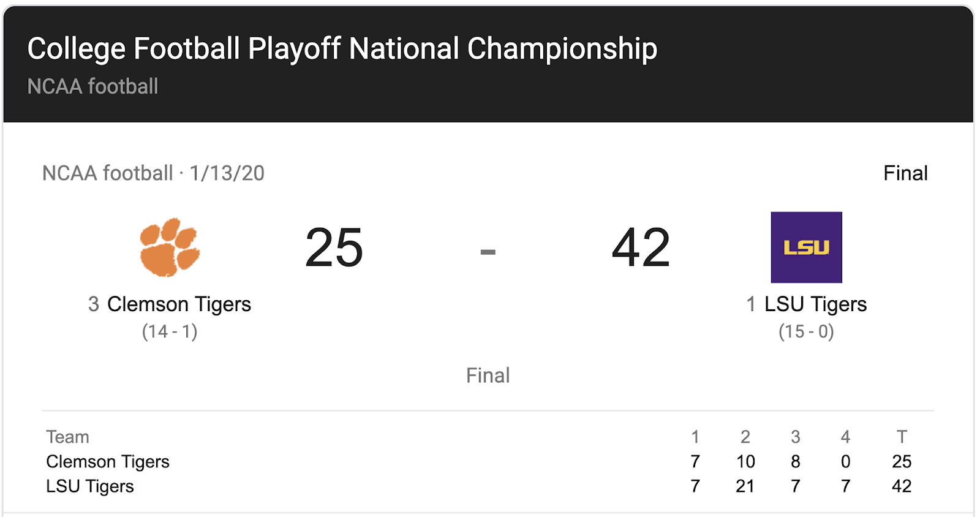The height and width of the screenshot is (517, 980).
Task: Click the purple LSU logo
Action: click(x=806, y=247)
